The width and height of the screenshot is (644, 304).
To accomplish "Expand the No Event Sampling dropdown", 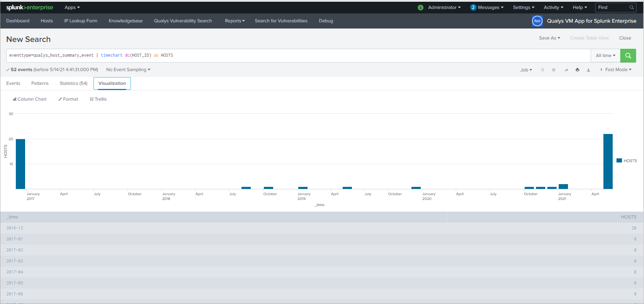I will pyautogui.click(x=128, y=70).
